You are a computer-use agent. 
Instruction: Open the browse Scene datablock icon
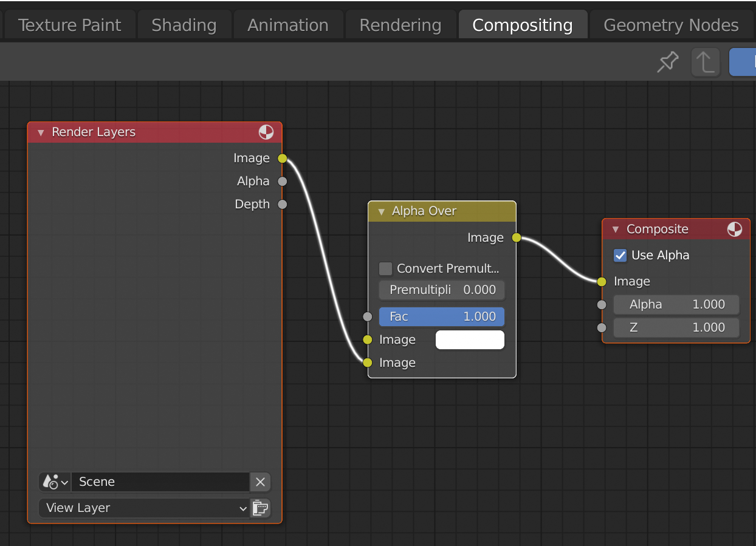pyautogui.click(x=54, y=482)
